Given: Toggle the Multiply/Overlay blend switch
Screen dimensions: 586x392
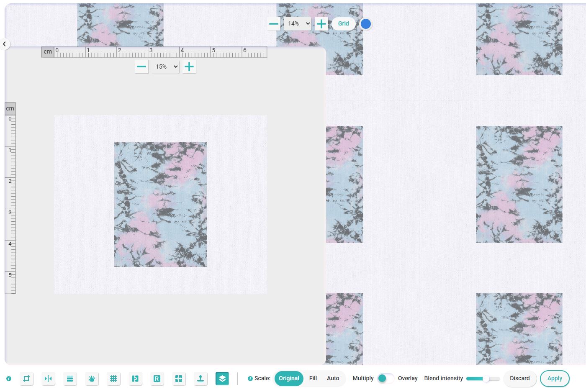Looking at the screenshot, I should click(x=385, y=378).
